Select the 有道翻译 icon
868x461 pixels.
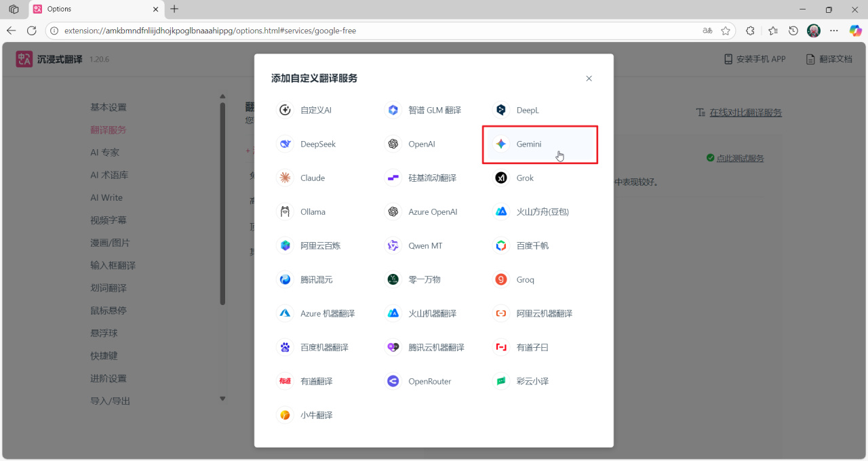tap(285, 381)
